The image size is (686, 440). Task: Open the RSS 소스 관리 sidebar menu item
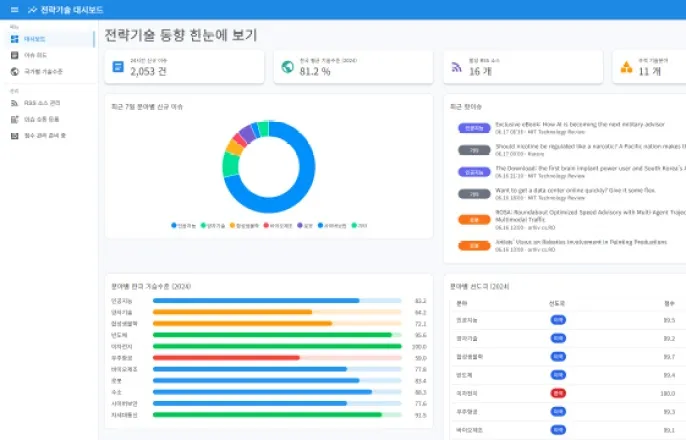click(x=50, y=103)
